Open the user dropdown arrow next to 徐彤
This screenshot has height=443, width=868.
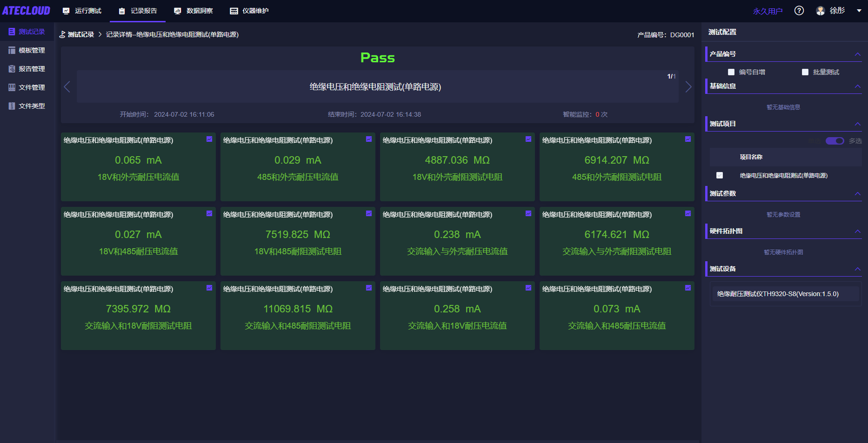[x=859, y=11]
